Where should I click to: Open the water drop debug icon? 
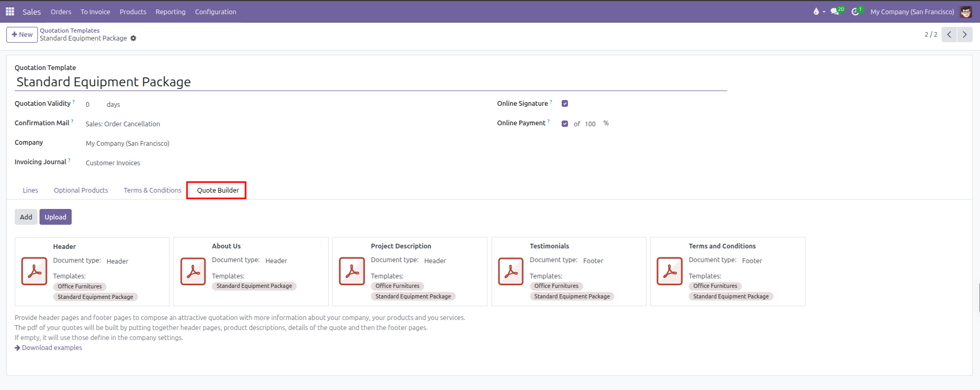[816, 12]
